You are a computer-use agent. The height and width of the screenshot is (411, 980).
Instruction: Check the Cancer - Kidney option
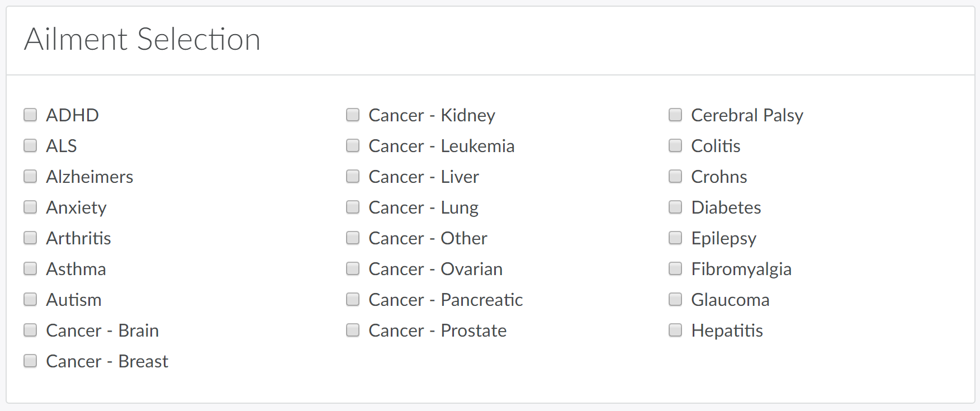(353, 115)
